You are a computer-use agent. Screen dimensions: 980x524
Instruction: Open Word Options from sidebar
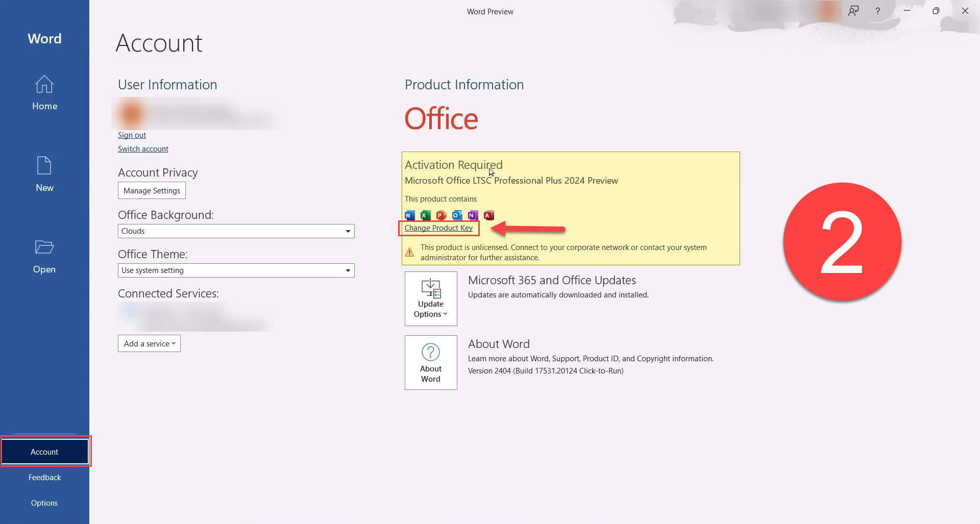tap(44, 503)
